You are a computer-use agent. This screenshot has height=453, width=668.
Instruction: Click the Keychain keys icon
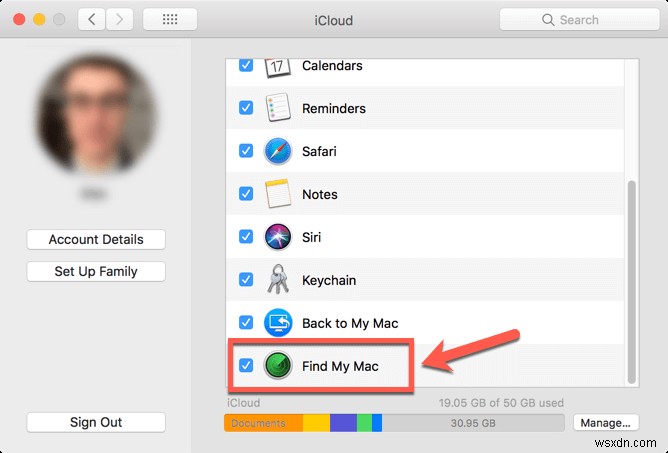(278, 280)
